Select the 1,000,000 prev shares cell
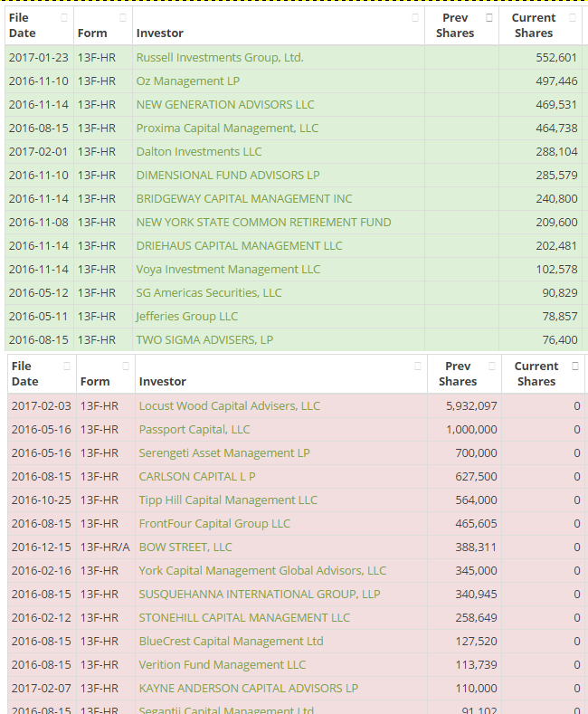The width and height of the screenshot is (588, 714). [x=464, y=430]
